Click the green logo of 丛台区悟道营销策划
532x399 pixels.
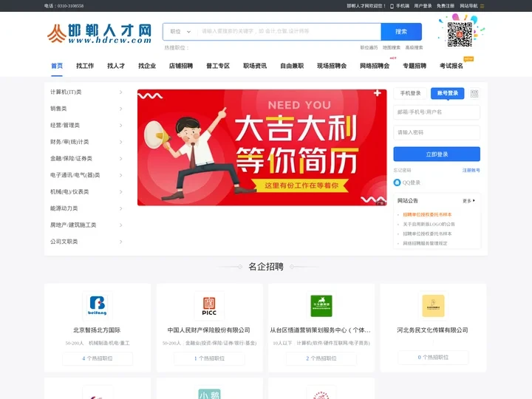[x=321, y=305]
